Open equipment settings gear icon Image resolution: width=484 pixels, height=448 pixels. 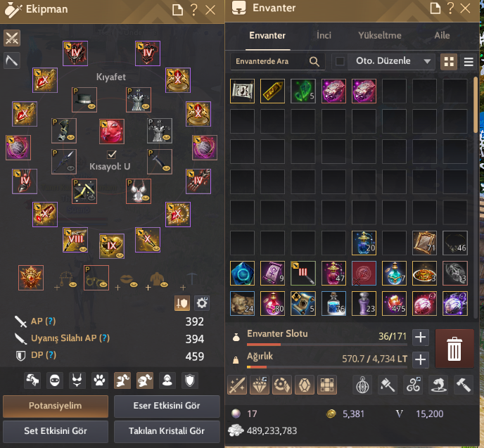(x=202, y=303)
